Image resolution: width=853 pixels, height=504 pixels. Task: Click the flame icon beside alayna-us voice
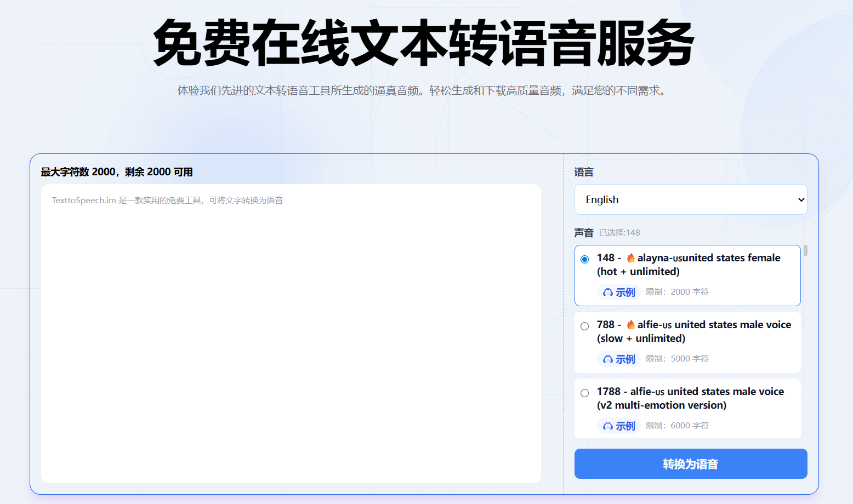(631, 257)
